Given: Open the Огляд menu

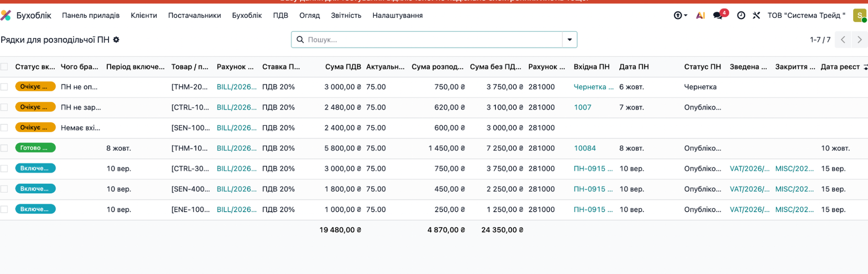Looking at the screenshot, I should [x=310, y=15].
